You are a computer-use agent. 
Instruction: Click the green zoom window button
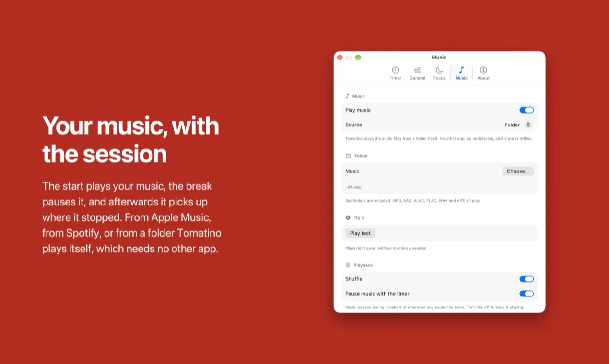point(358,57)
